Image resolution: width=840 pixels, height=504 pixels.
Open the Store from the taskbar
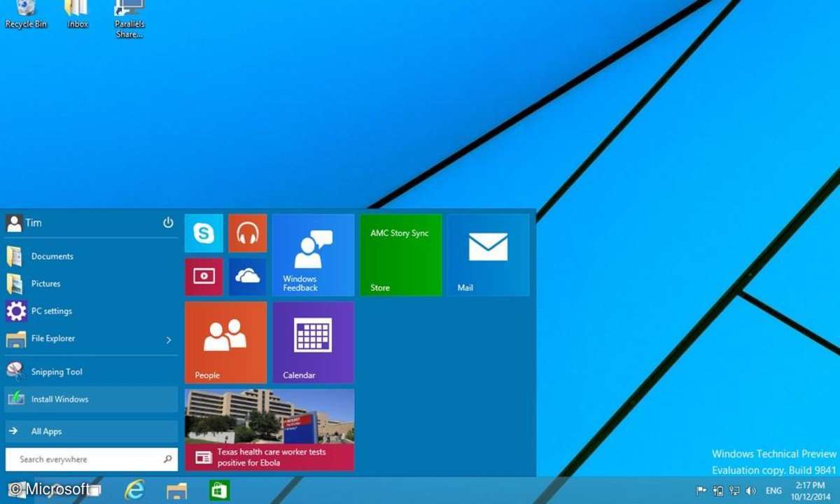click(220, 491)
